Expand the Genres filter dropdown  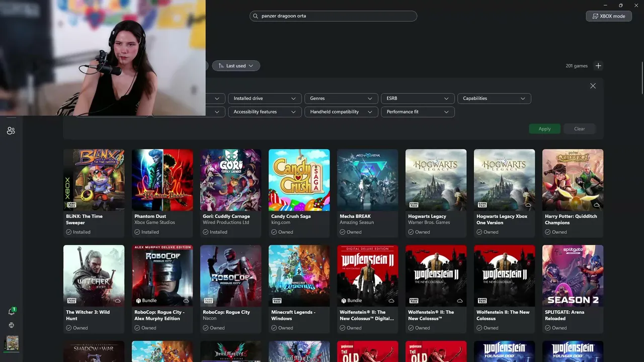341,99
